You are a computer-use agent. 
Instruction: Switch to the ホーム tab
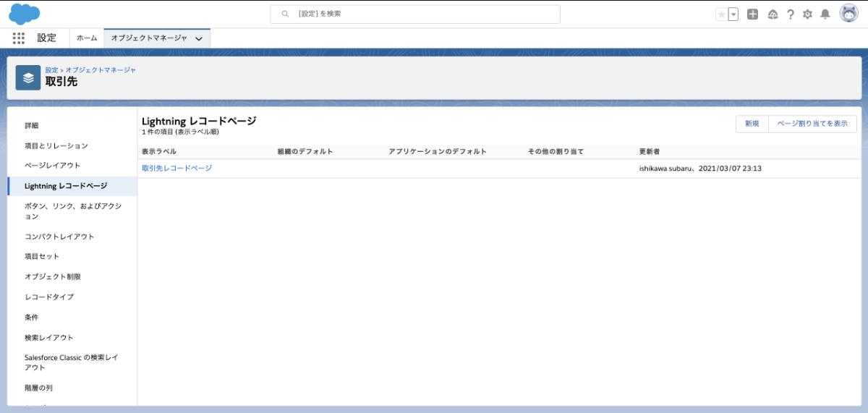tap(87, 38)
